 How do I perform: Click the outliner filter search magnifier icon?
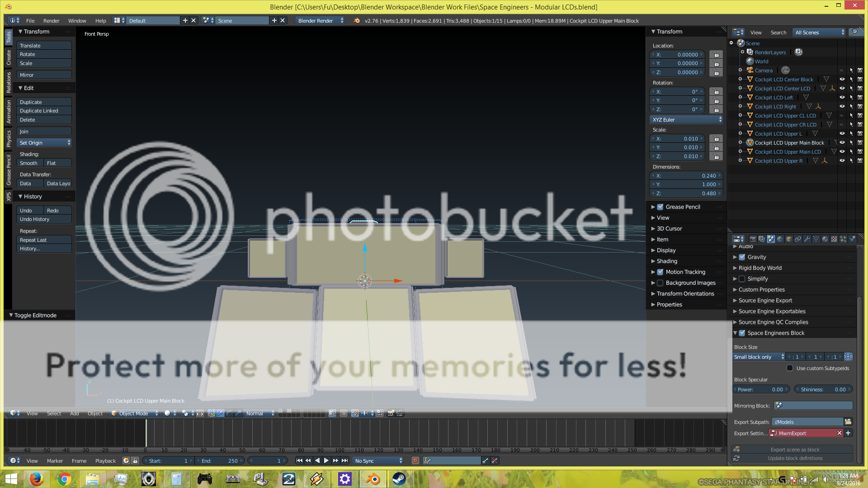point(854,32)
